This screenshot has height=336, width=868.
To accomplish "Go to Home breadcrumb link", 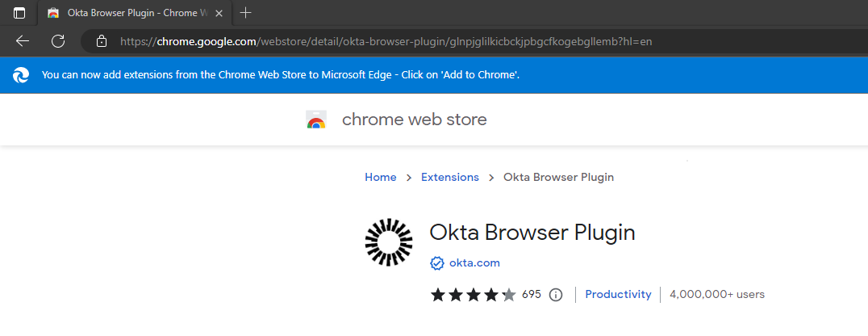I will [381, 178].
